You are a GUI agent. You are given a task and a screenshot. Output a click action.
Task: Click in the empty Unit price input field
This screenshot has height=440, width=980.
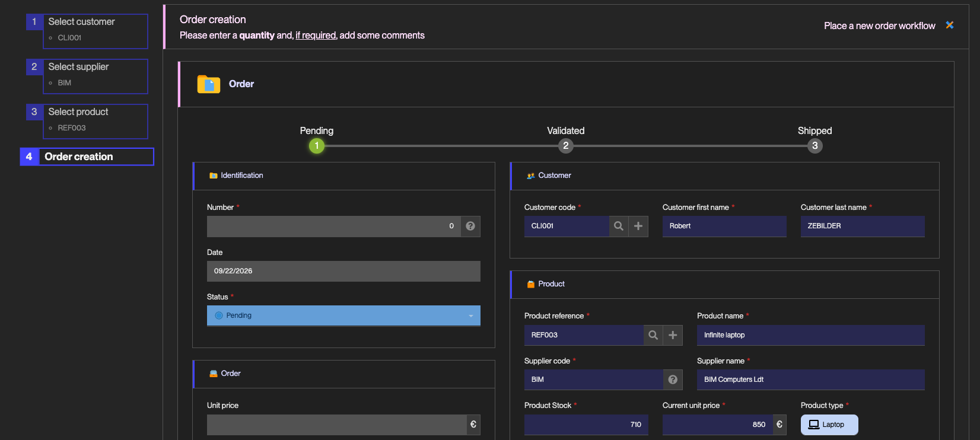[x=336, y=425]
